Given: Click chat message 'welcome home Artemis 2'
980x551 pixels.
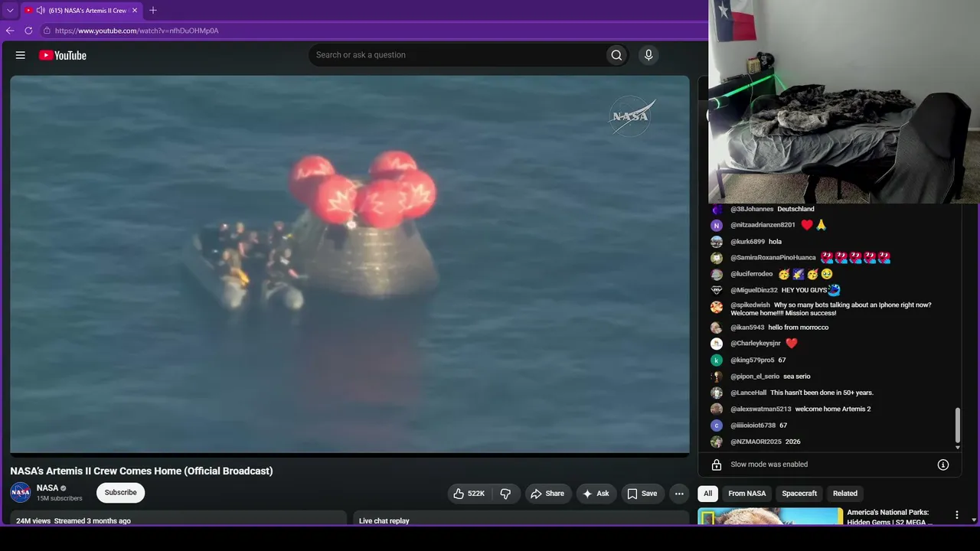Looking at the screenshot, I should click(833, 409).
